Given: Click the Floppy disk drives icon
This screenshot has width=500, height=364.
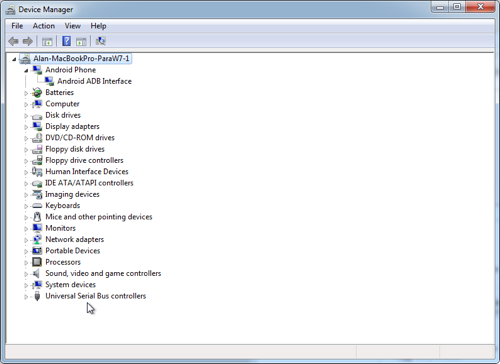Looking at the screenshot, I should (37, 149).
